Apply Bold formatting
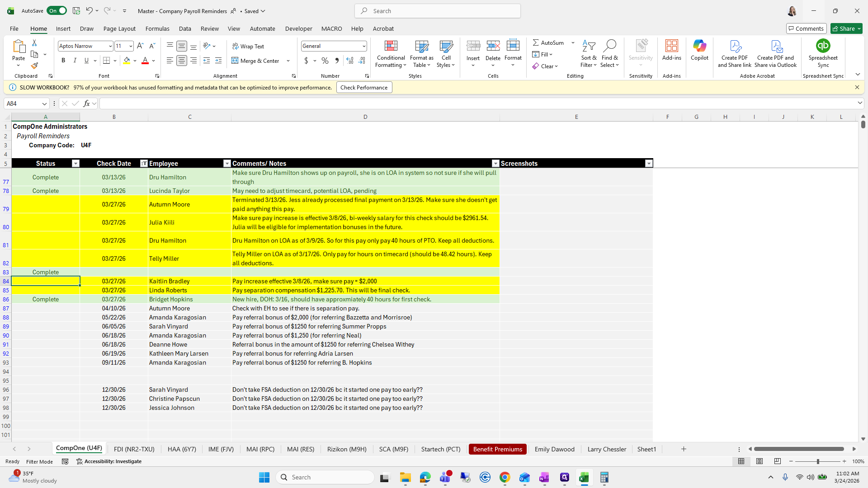868x488 pixels. [x=63, y=61]
